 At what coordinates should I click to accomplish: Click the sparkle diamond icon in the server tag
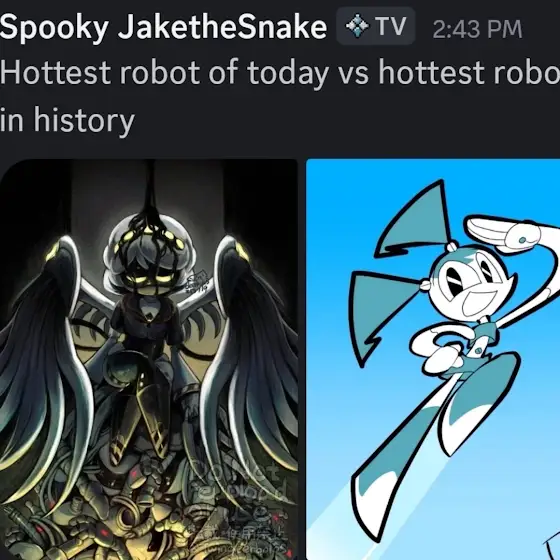[x=358, y=26]
